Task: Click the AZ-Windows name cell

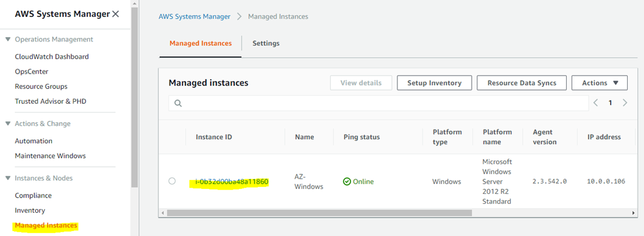Action: point(309,181)
